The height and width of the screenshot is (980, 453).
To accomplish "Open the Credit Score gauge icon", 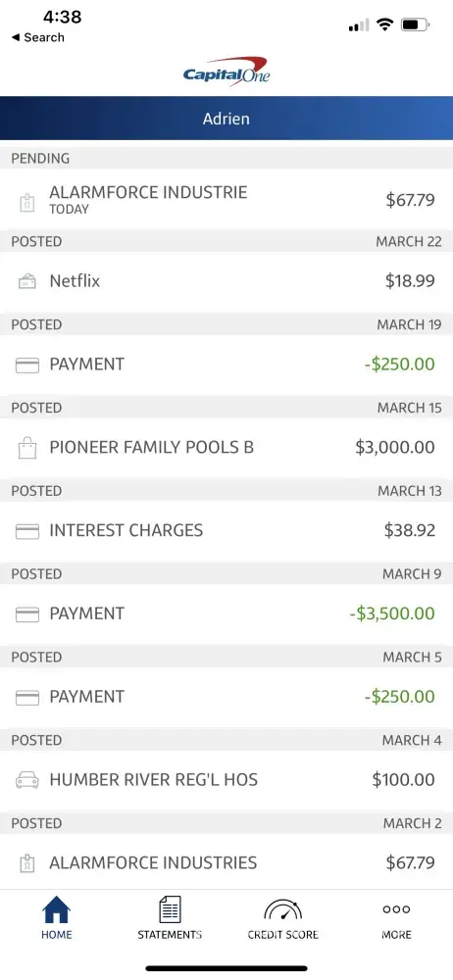I will tap(282, 910).
